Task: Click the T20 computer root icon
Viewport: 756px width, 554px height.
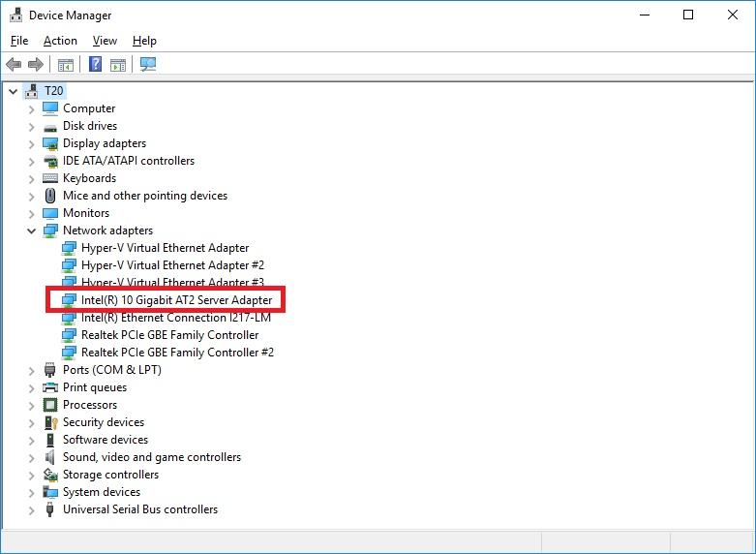Action: coord(31,91)
